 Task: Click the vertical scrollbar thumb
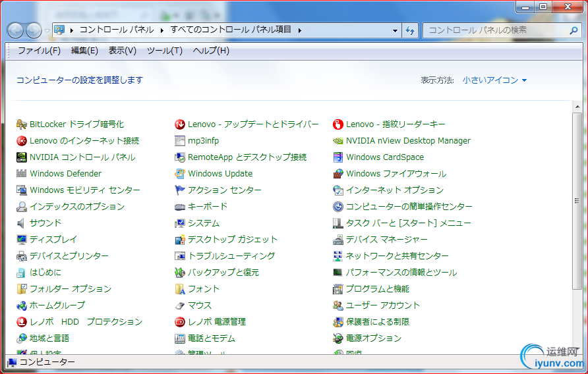(x=577, y=201)
